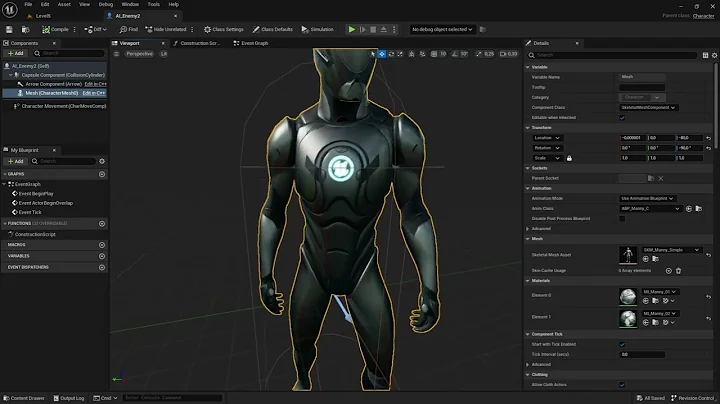Open the Compile options kebab menu
The height and width of the screenshot is (404, 720).
[74, 29]
